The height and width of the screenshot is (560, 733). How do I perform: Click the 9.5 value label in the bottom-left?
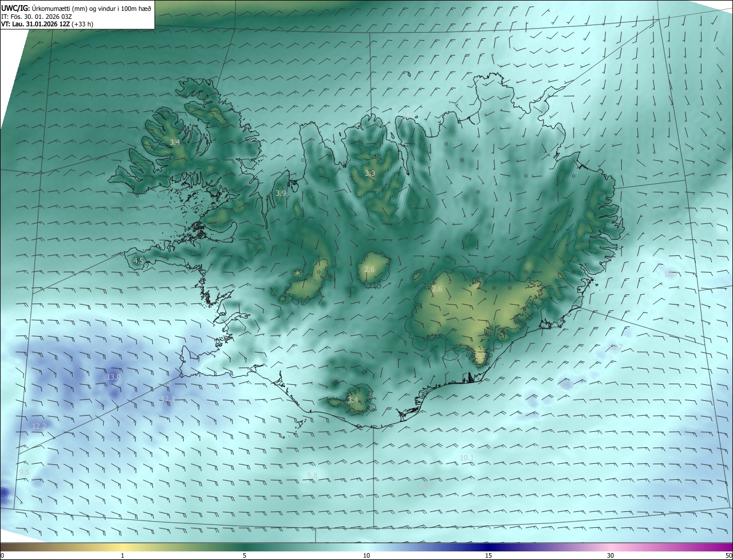pos(24,472)
